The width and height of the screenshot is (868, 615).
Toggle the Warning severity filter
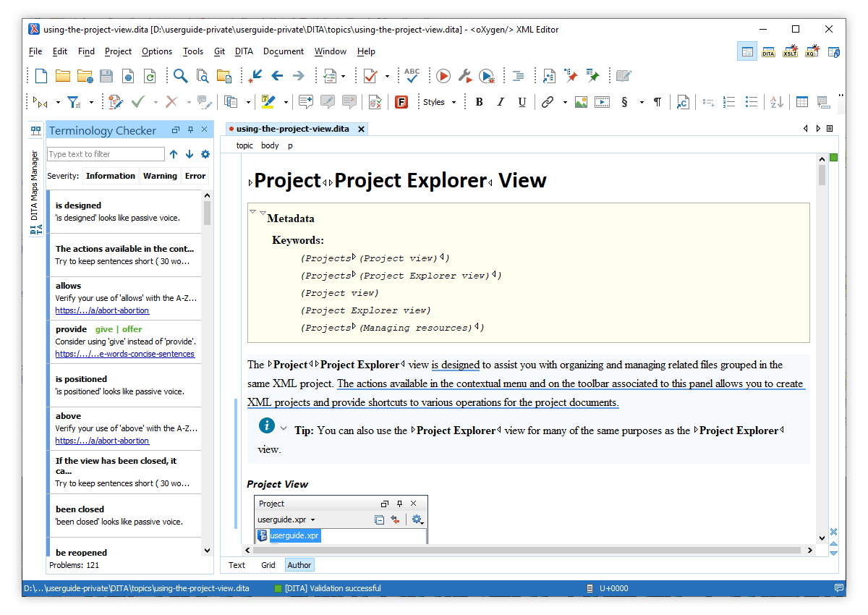[160, 176]
